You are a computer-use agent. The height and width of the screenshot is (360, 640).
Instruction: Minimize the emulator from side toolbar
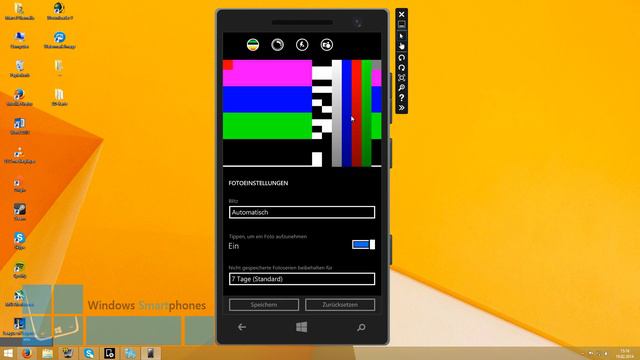(x=402, y=25)
